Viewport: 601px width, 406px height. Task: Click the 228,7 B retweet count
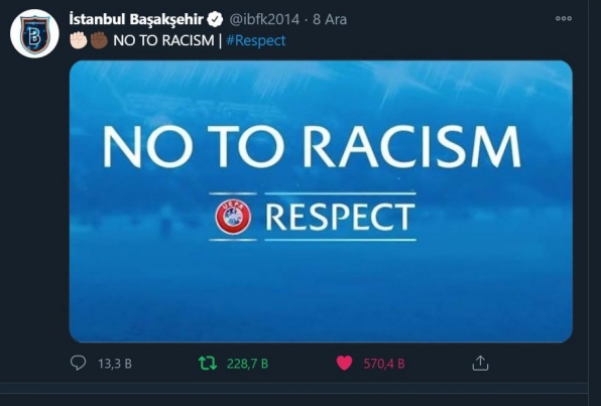click(x=248, y=363)
